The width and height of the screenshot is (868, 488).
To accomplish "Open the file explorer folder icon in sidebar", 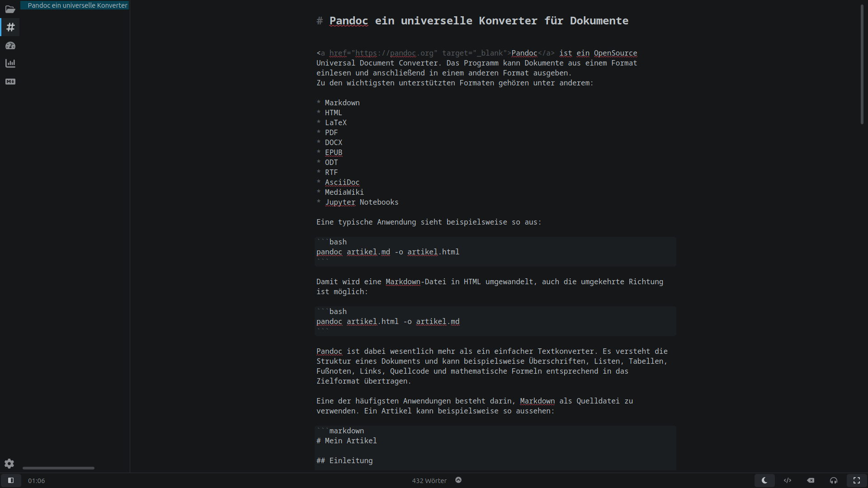I will pos(10,9).
